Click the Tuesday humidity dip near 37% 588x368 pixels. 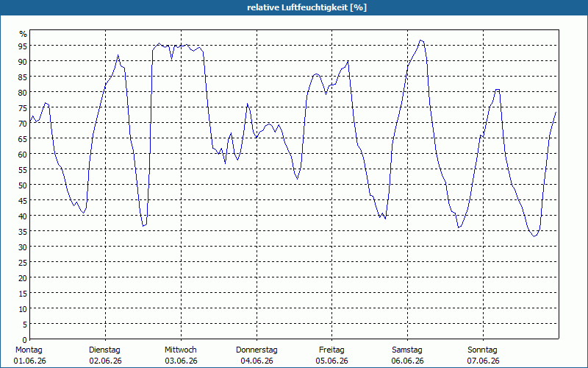[143, 226]
